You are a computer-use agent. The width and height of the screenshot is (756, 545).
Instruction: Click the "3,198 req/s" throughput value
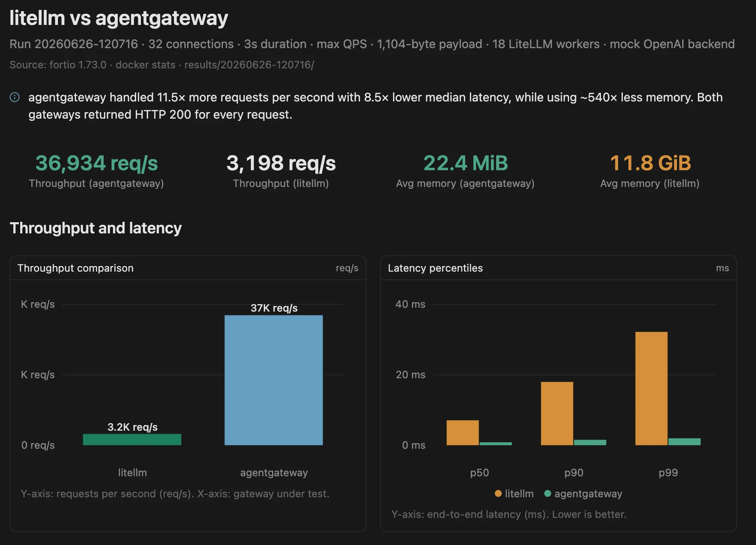[281, 163]
